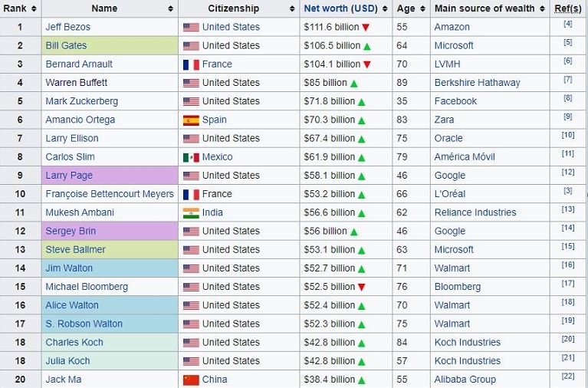The image size is (588, 388).
Task: Sort by Net worth column arrows
Action: coord(385,8)
